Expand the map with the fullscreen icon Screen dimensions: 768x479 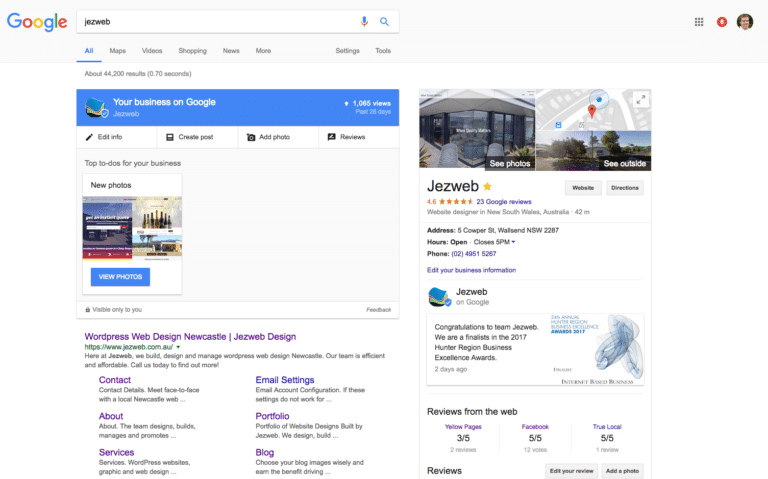coord(641,99)
